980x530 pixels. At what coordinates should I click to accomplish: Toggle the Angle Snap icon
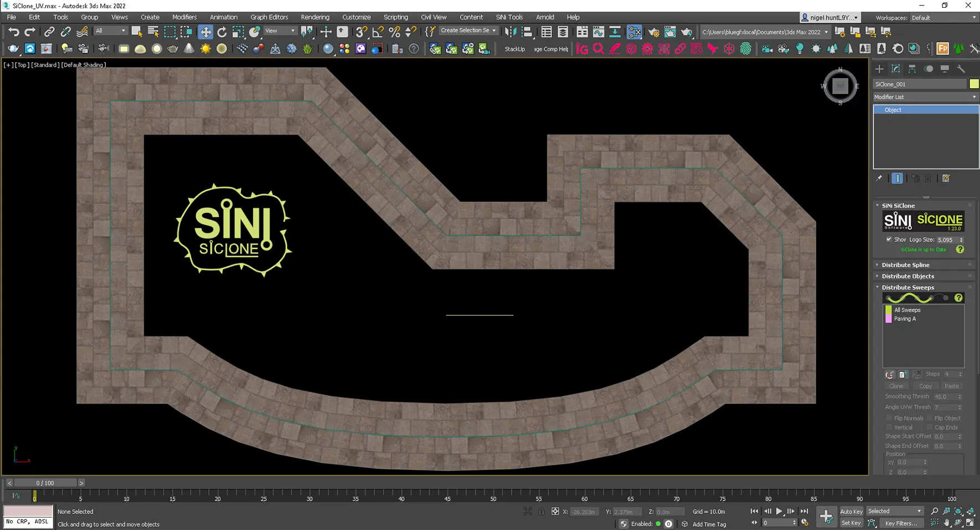[378, 32]
